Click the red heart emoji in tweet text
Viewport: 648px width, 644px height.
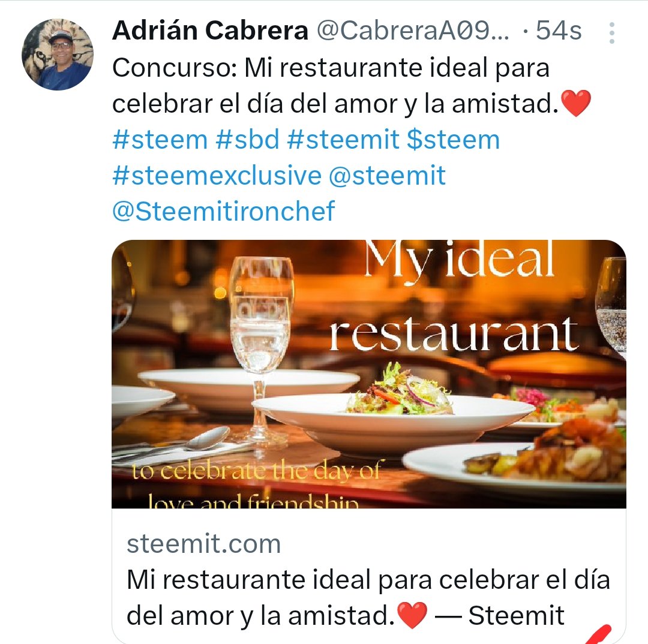[x=575, y=103]
